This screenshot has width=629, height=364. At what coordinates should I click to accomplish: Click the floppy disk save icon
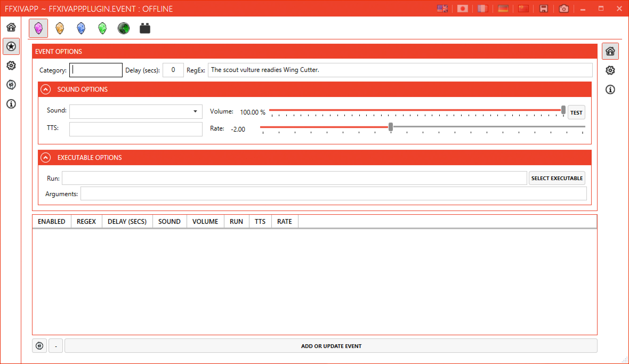[544, 9]
